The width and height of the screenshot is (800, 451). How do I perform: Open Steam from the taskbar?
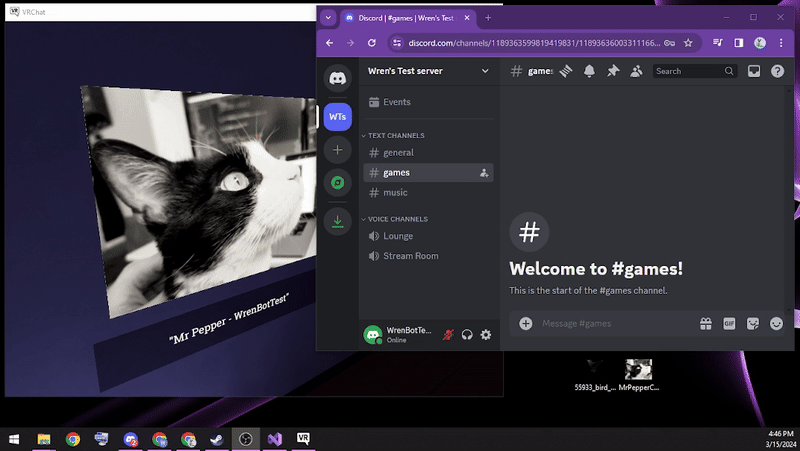pos(216,439)
